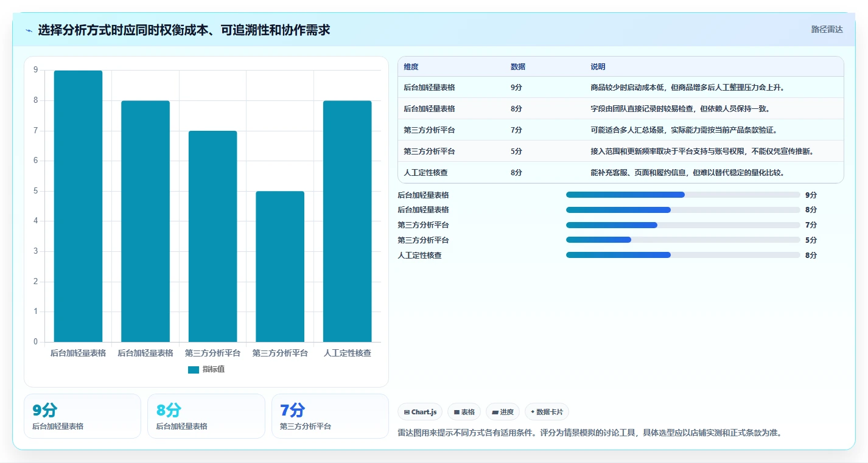The image size is (868, 463).
Task: Click description starting 能补充客服、页面和履约信息
Action: 687,173
